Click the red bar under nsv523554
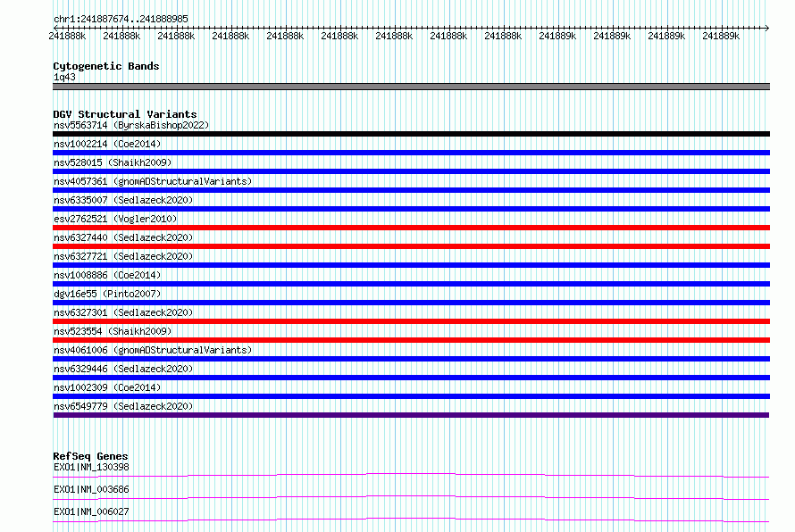 (x=411, y=340)
